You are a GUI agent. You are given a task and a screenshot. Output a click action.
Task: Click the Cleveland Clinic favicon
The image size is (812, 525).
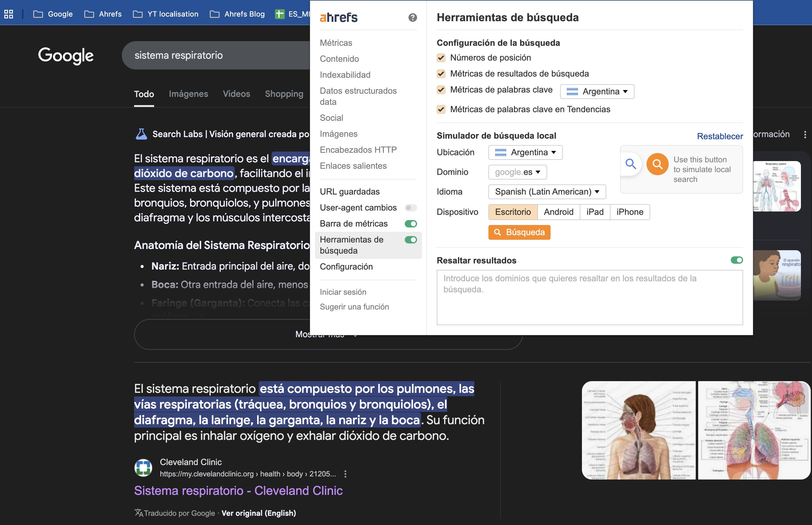tap(143, 468)
